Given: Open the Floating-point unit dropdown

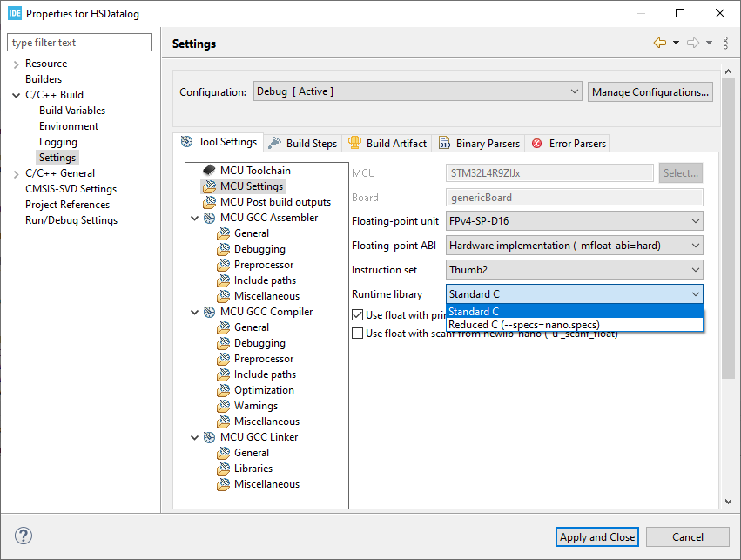Looking at the screenshot, I should pyautogui.click(x=574, y=220).
